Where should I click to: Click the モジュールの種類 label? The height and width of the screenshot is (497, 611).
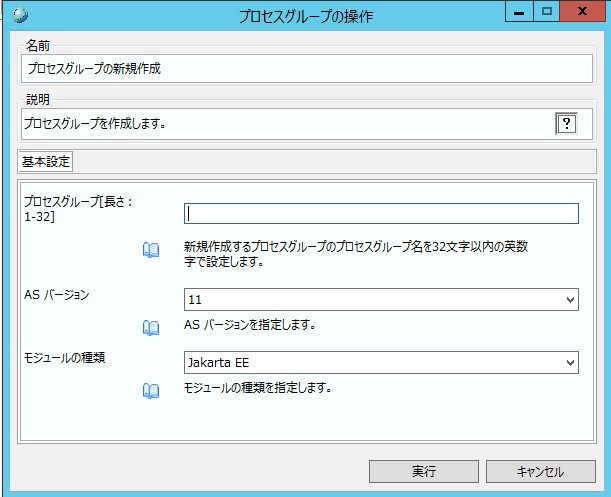click(64, 358)
